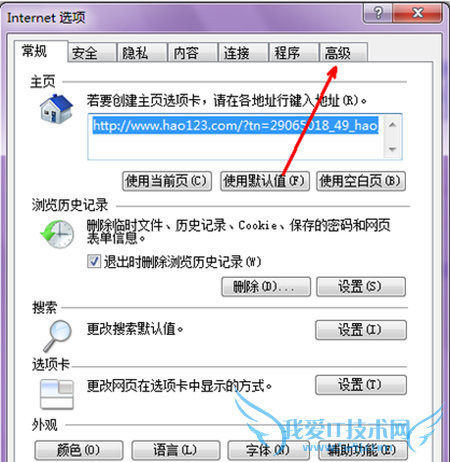The image size is (450, 462).
Task: Select the 隐私 tab
Action: 142,53
